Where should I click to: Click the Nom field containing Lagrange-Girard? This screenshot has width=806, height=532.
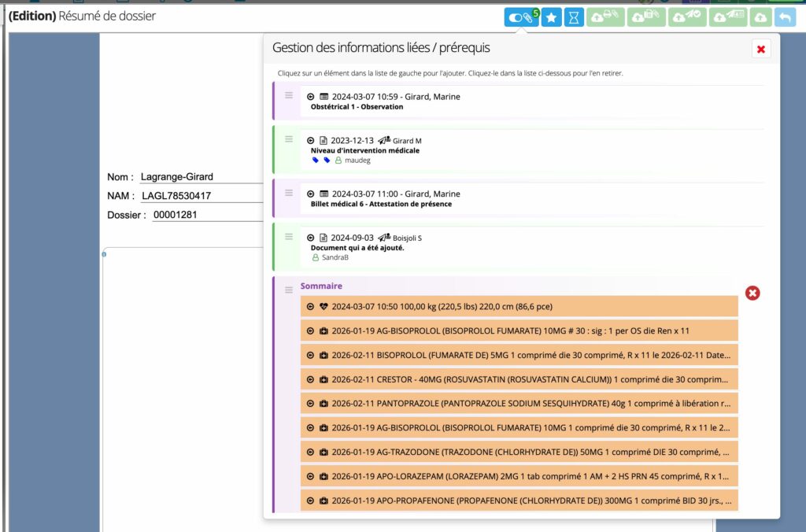coord(199,177)
